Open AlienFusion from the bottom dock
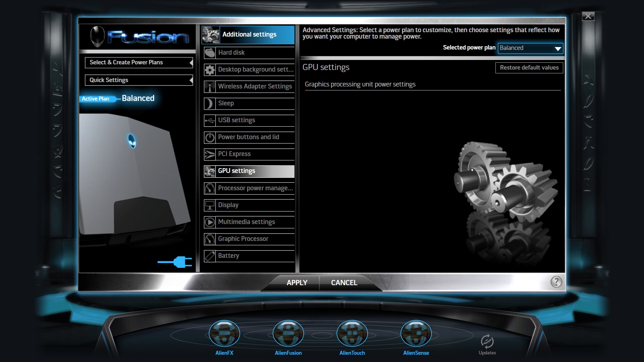 [288, 333]
